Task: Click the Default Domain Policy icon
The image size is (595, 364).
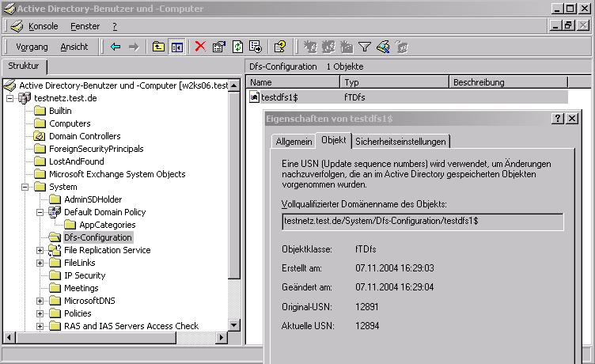Action: tap(55, 212)
